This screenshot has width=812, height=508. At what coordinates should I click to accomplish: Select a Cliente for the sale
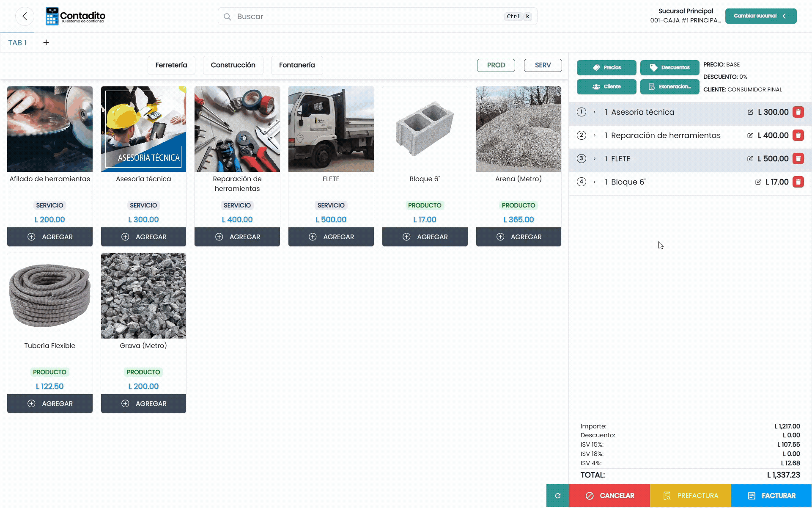tap(606, 87)
